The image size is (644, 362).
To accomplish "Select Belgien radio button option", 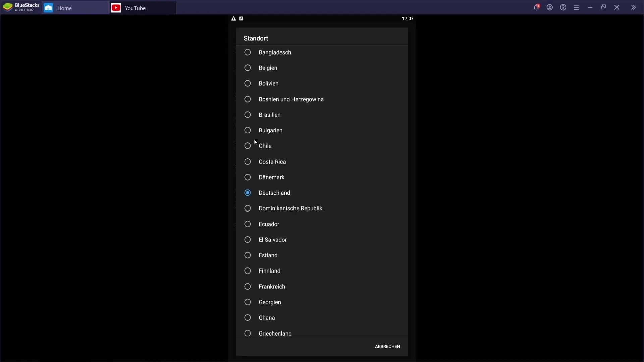I will click(248, 68).
